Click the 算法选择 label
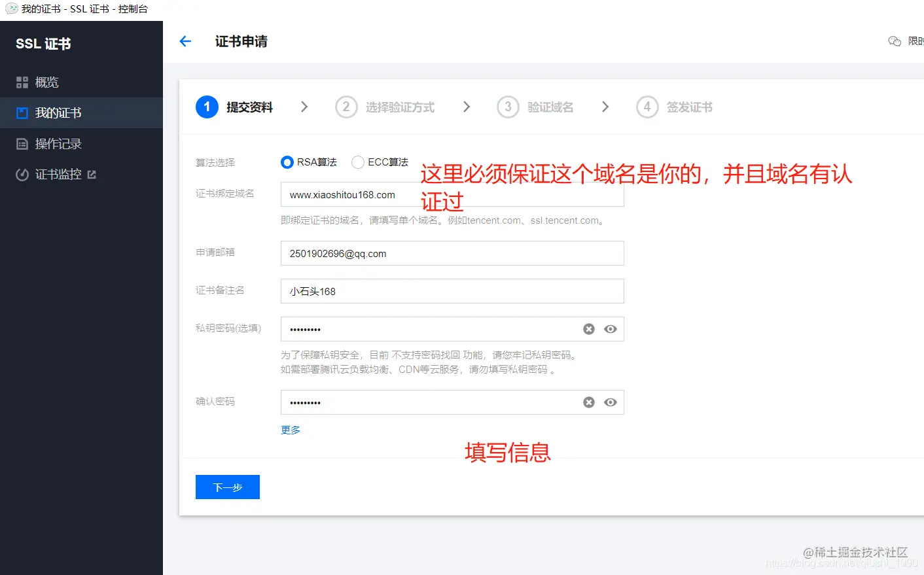 pos(215,162)
